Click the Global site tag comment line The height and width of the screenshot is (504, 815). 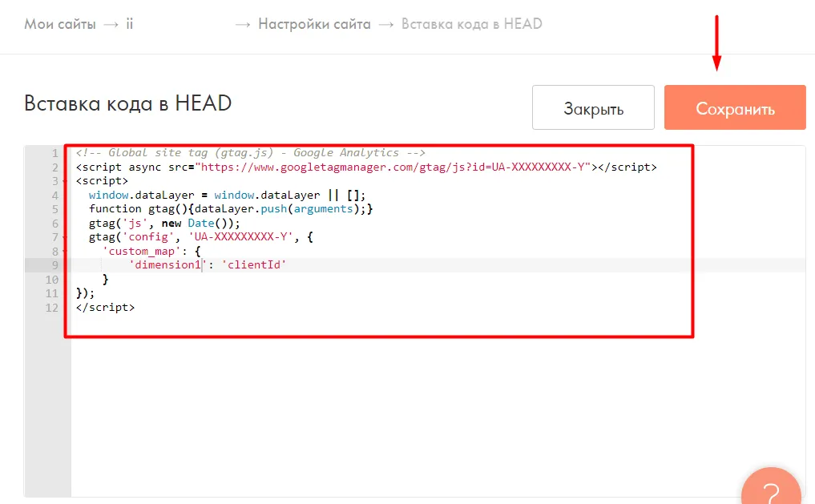pyautogui.click(x=251, y=153)
